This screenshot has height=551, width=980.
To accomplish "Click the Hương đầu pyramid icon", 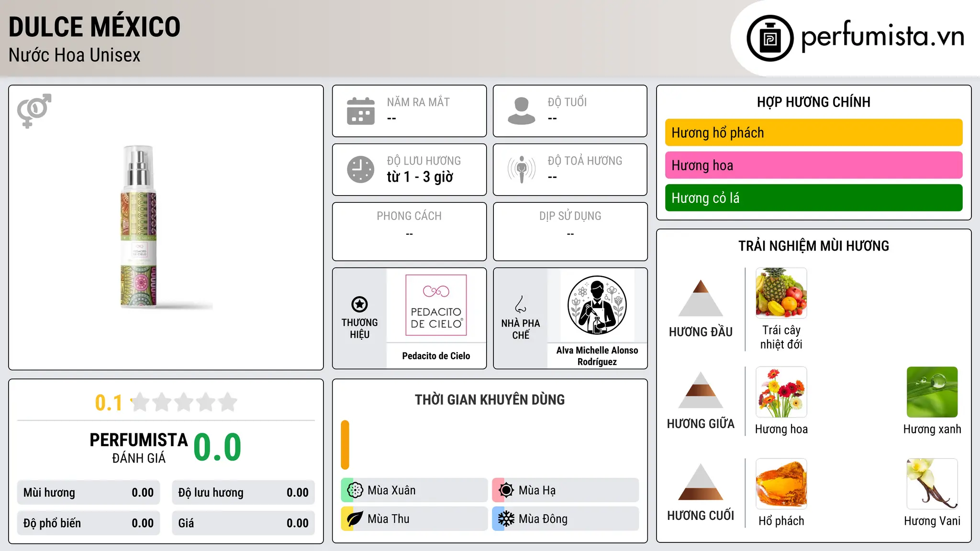I will click(x=701, y=298).
